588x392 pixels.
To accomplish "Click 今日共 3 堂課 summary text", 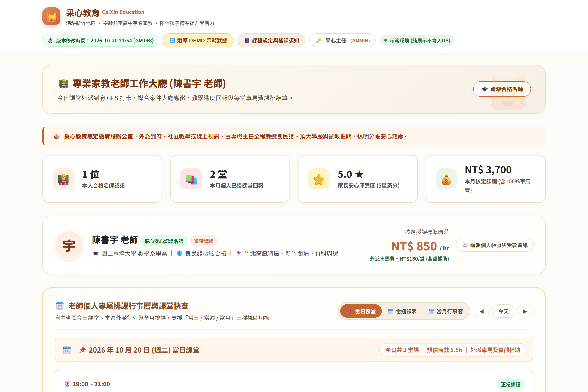I will pos(402,350).
